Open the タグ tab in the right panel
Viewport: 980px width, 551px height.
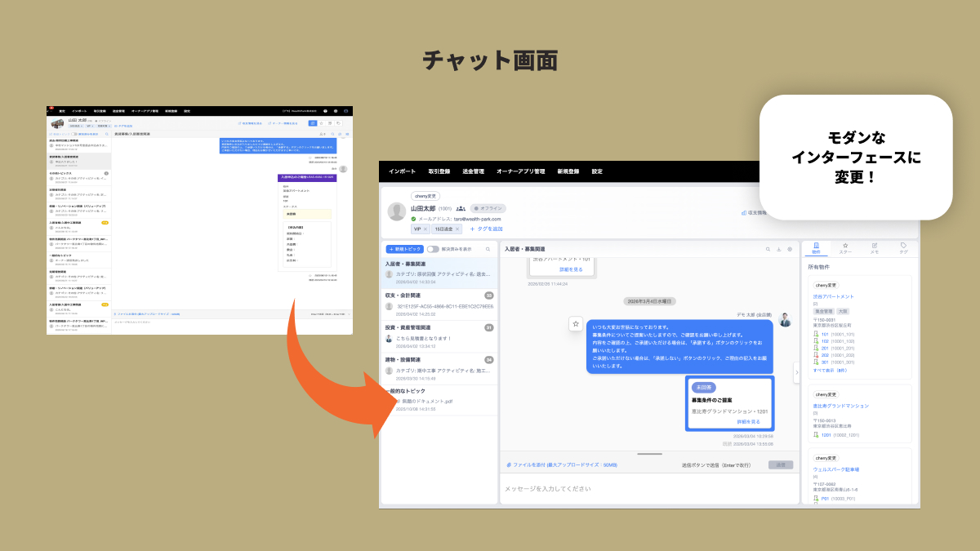click(903, 248)
